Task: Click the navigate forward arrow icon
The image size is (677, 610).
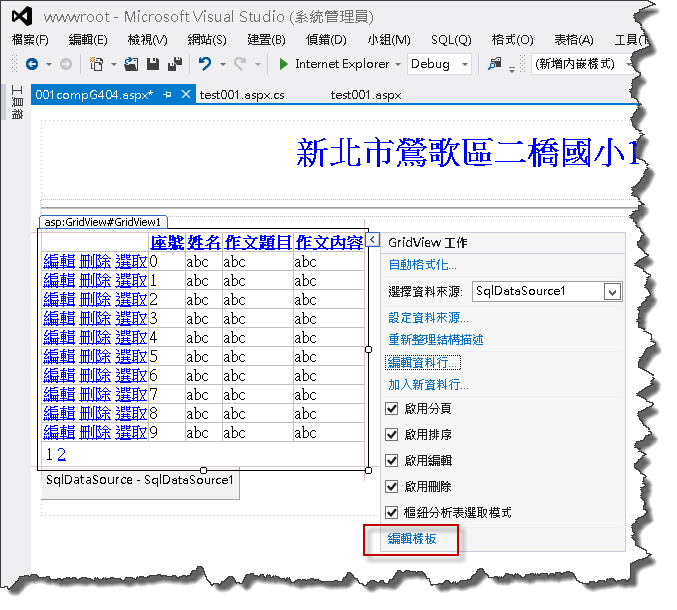Action: click(x=66, y=64)
